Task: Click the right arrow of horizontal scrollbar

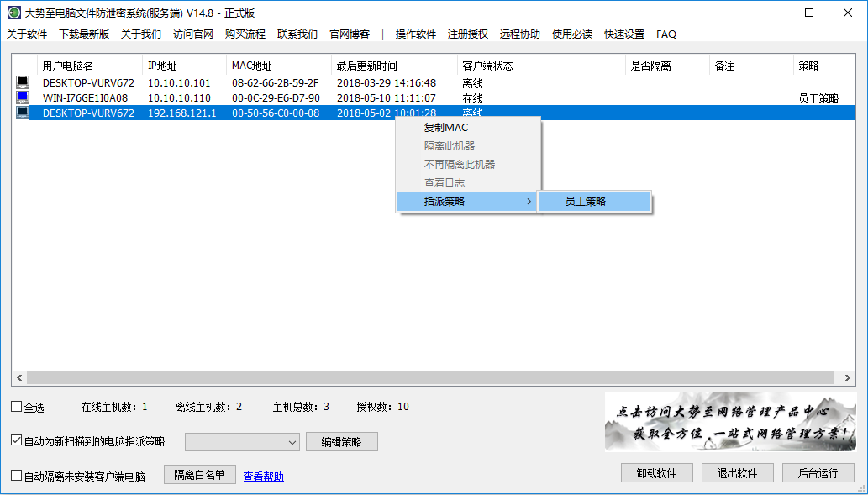Action: coord(850,378)
